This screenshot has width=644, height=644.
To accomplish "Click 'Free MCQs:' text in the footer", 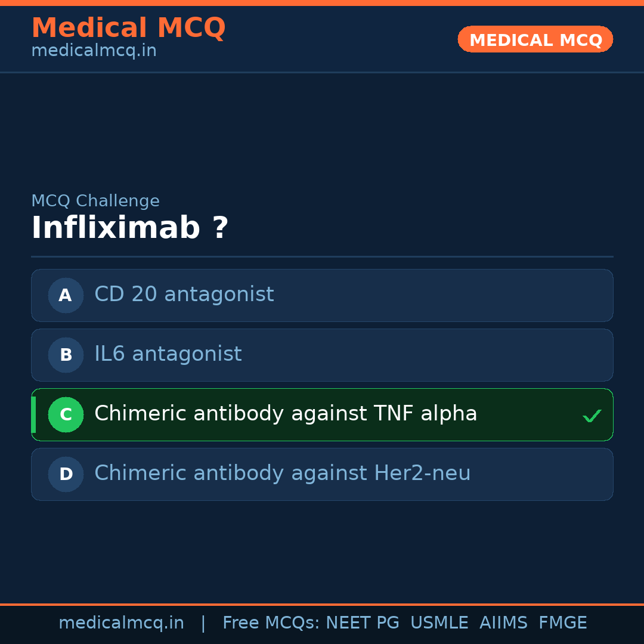I will (x=271, y=623).
